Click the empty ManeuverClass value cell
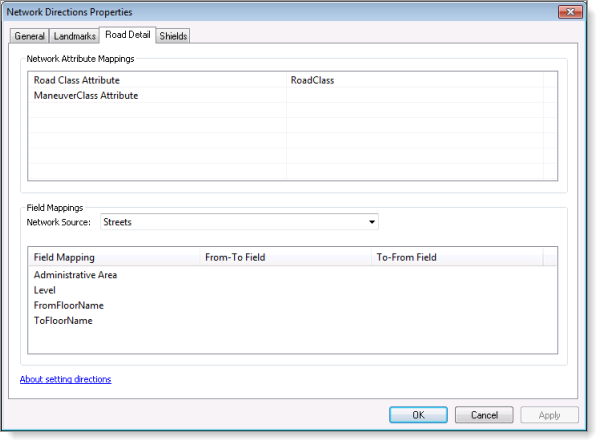 [415, 96]
